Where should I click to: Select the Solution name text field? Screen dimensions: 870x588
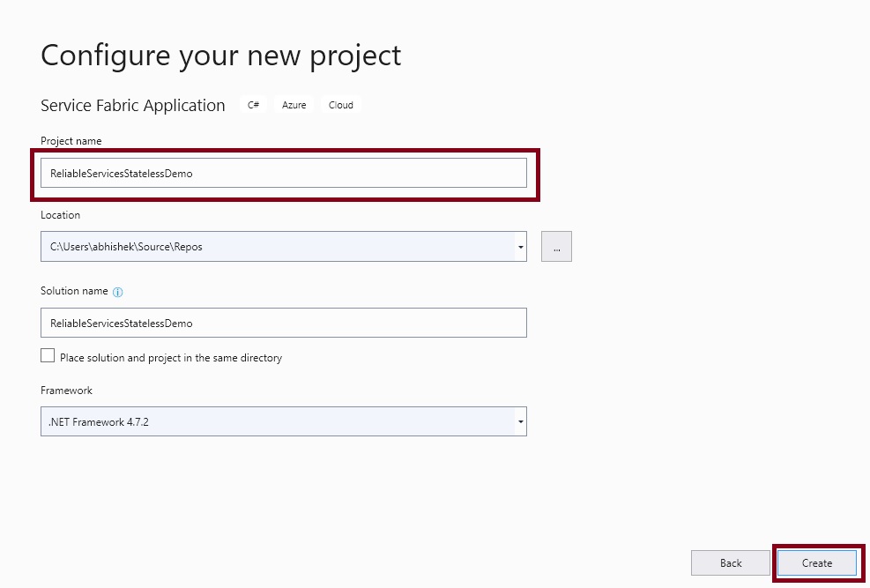click(x=282, y=323)
